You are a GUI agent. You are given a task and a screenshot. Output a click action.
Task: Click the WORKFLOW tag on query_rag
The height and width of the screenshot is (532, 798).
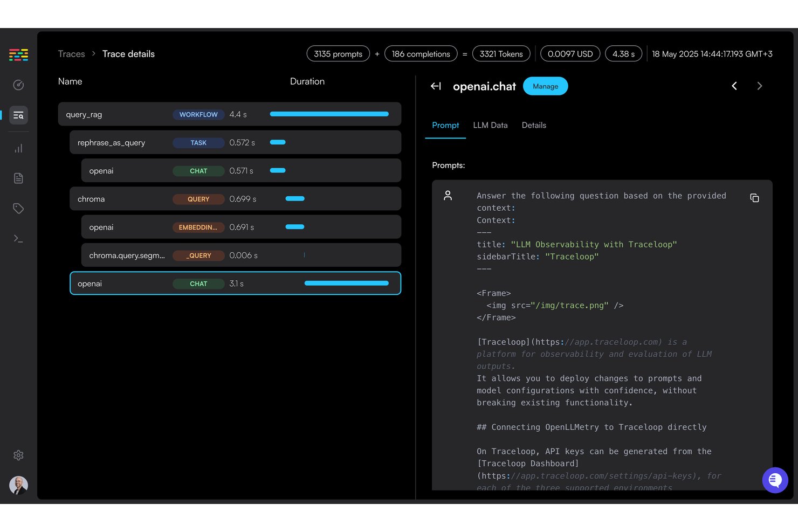[x=198, y=115]
